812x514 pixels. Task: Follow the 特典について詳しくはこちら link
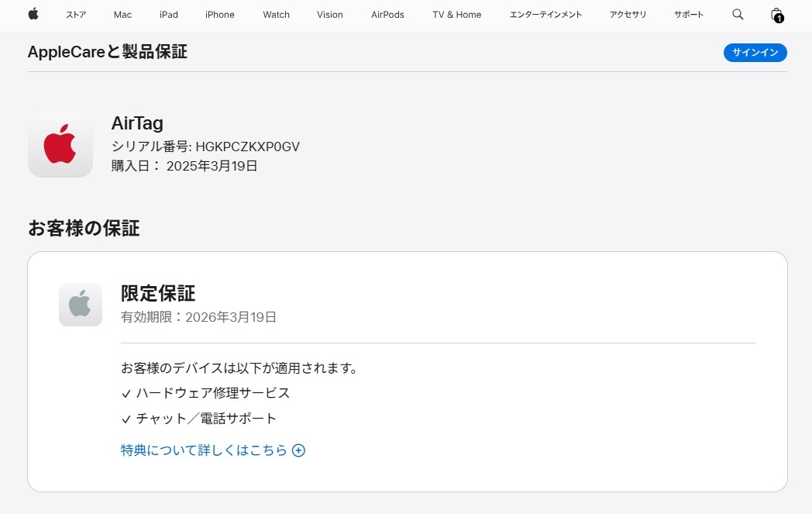point(204,450)
